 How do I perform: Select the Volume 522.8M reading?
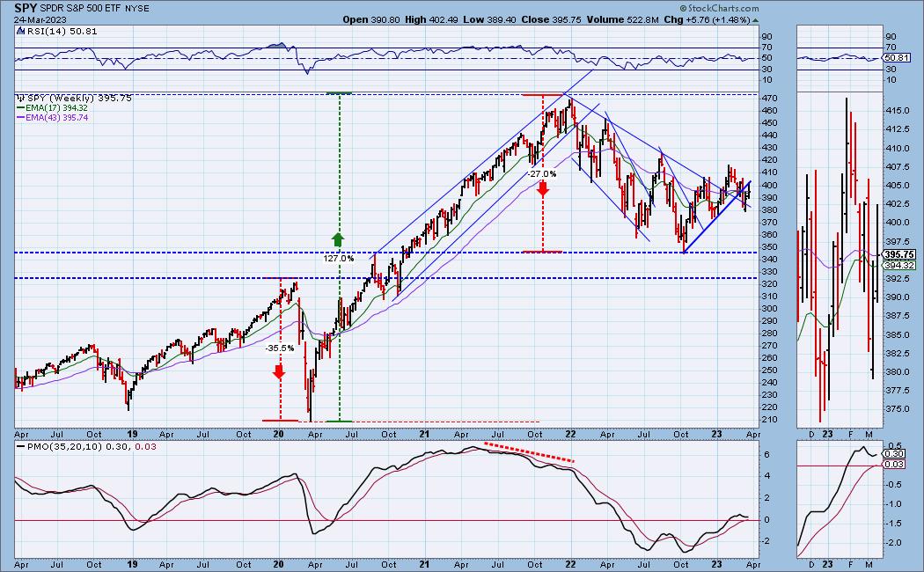coord(622,19)
